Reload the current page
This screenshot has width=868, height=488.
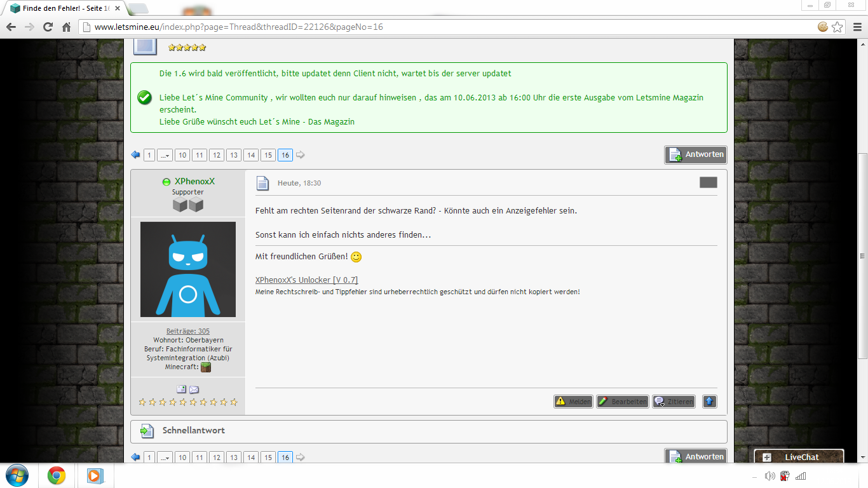tap(48, 27)
